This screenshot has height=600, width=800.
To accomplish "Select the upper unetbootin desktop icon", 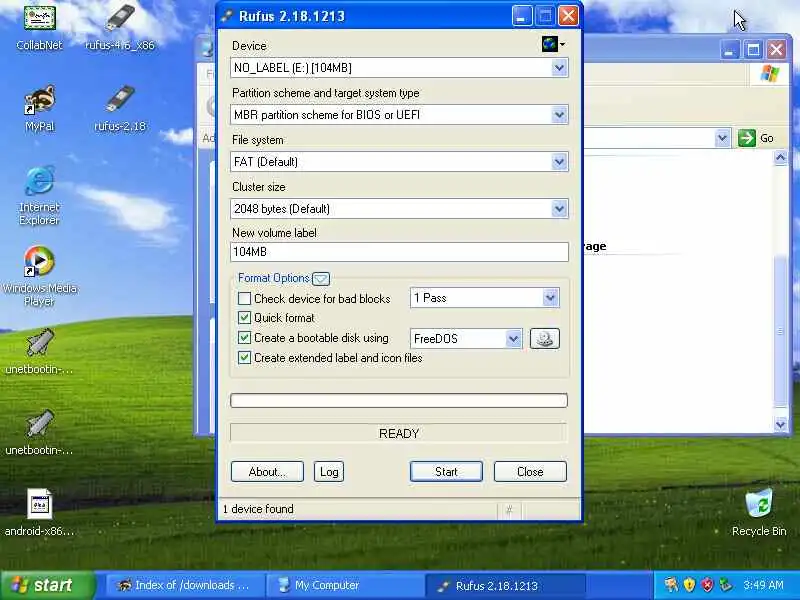I will [x=39, y=352].
